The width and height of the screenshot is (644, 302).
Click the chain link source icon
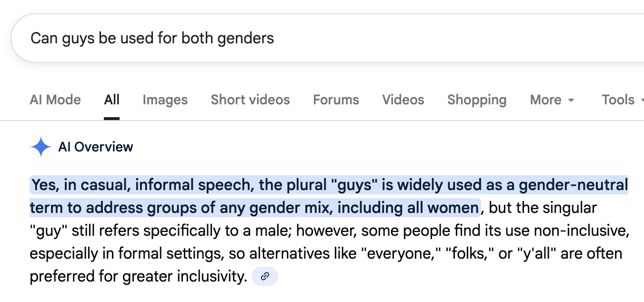point(265,276)
